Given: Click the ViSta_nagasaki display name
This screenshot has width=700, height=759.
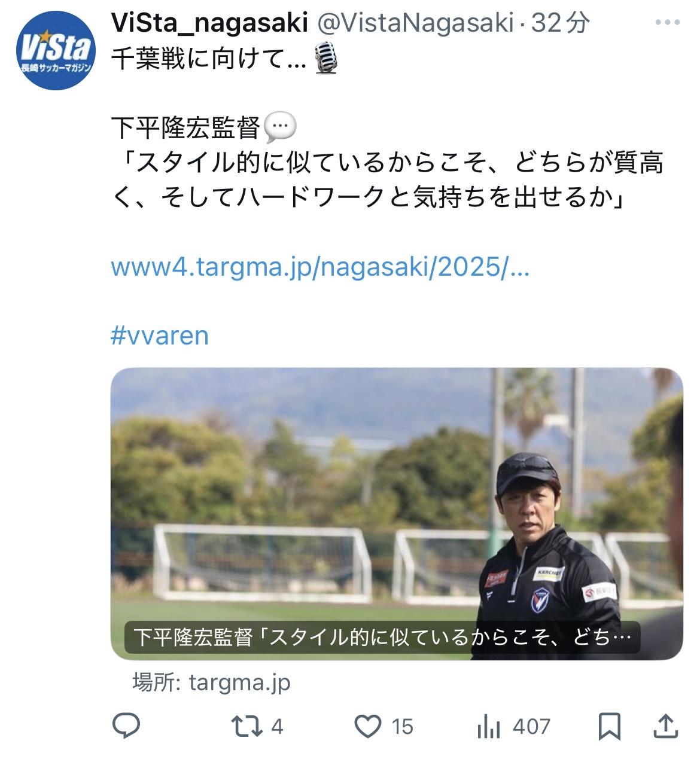Looking at the screenshot, I should [x=209, y=23].
